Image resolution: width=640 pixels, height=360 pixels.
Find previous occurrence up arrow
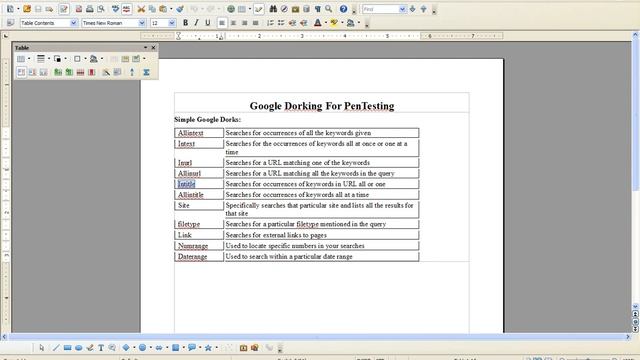(423, 9)
